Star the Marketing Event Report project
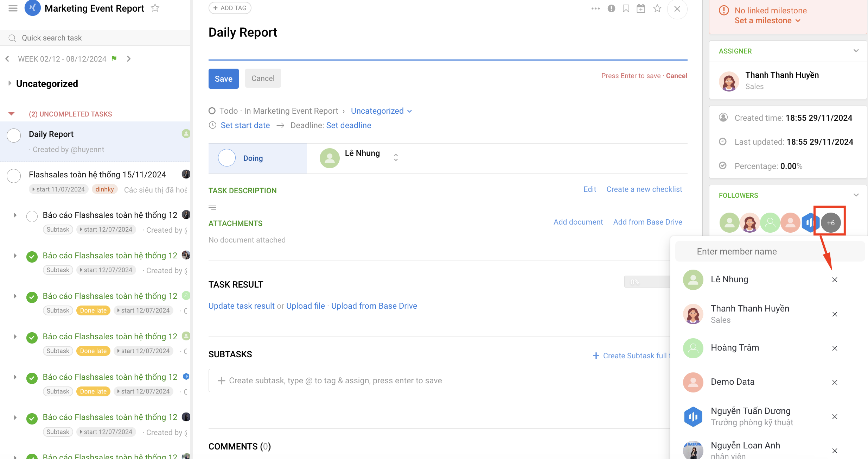The width and height of the screenshot is (868, 459). (x=155, y=8)
